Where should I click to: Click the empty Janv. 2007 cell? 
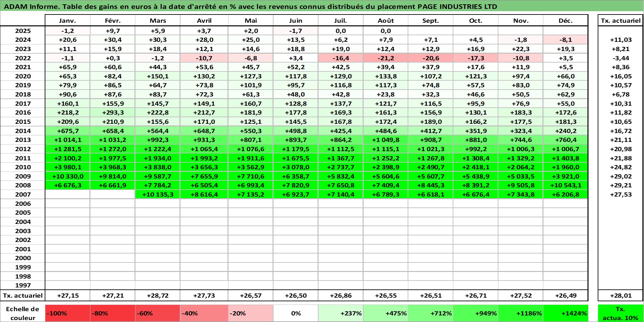[67, 195]
